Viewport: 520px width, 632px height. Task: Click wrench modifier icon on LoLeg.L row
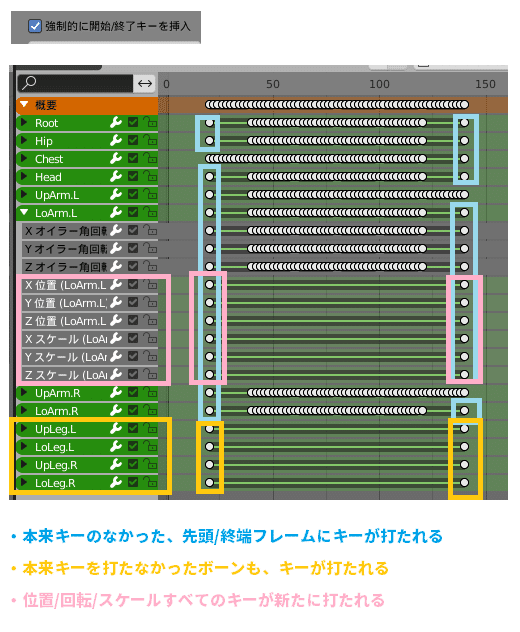tap(116, 447)
